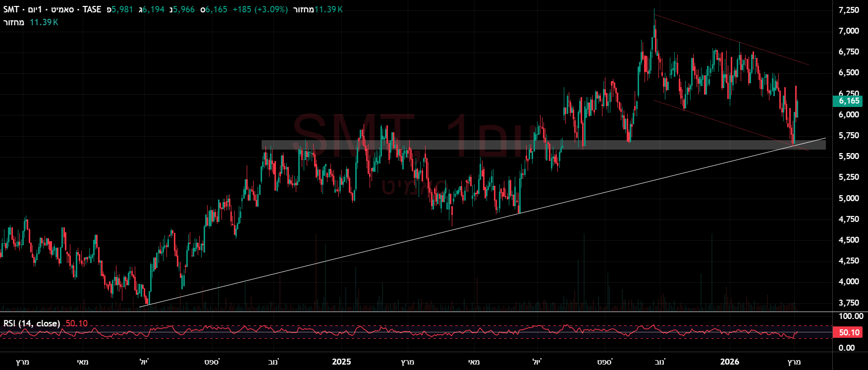
Task: Click the 100.00 level on RSI scale
Action: coord(851,316)
